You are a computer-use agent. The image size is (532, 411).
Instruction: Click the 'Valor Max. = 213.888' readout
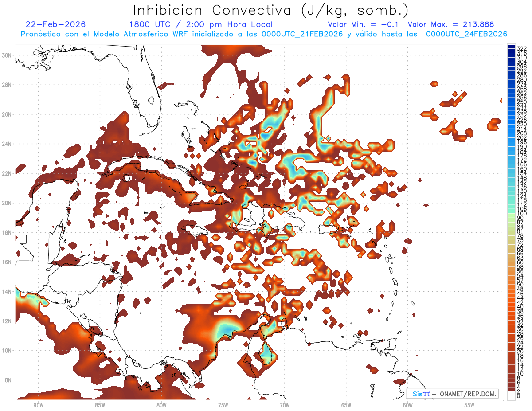[x=450, y=24]
